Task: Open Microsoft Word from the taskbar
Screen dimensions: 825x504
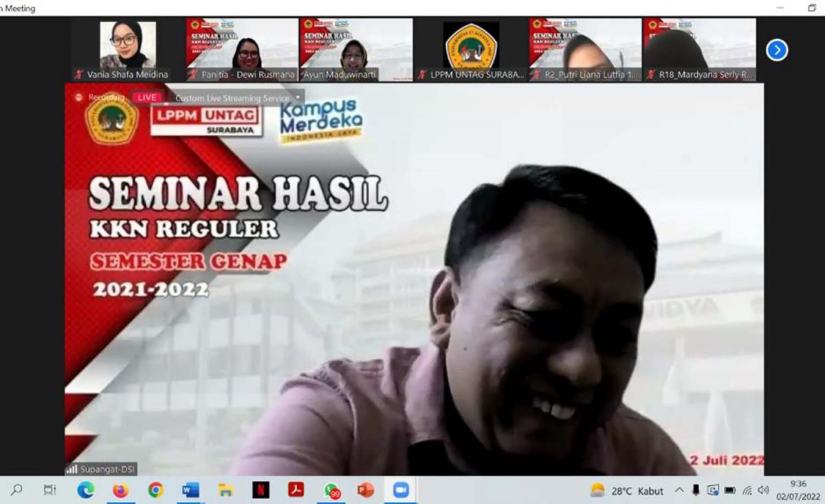Action: pos(190,491)
